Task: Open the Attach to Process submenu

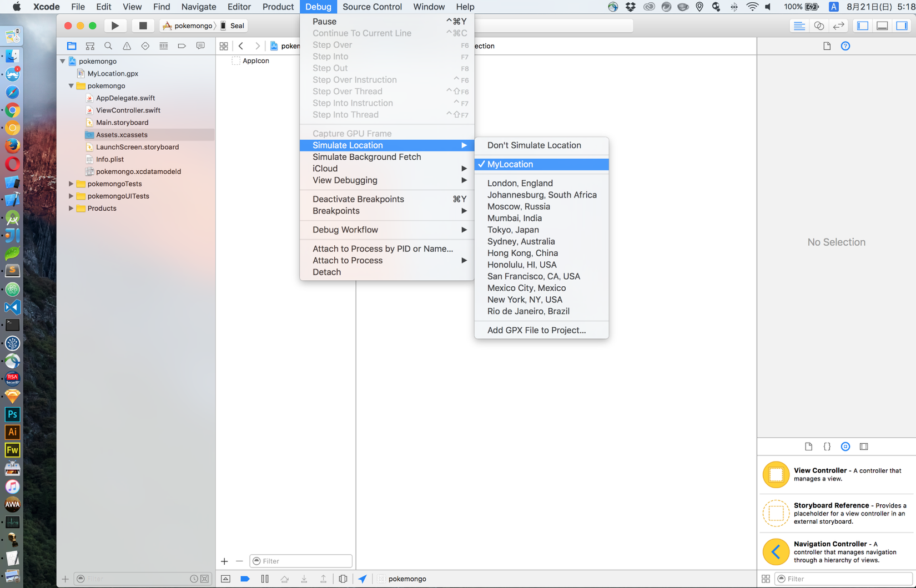Action: pyautogui.click(x=387, y=260)
